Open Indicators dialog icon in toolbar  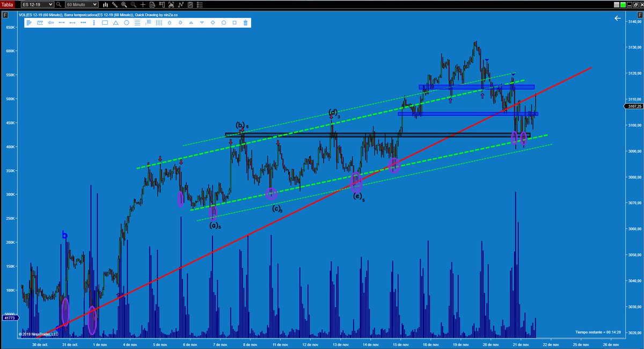(x=180, y=4)
